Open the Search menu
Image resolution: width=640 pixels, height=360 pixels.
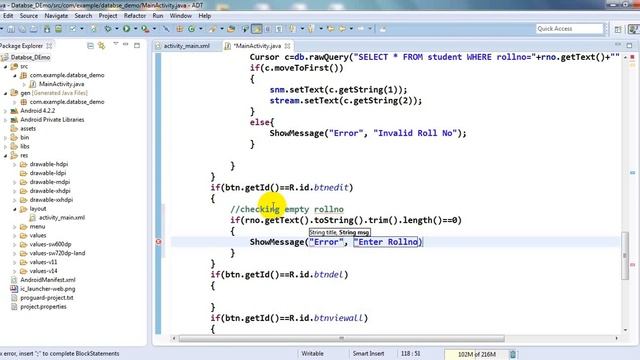(83, 16)
